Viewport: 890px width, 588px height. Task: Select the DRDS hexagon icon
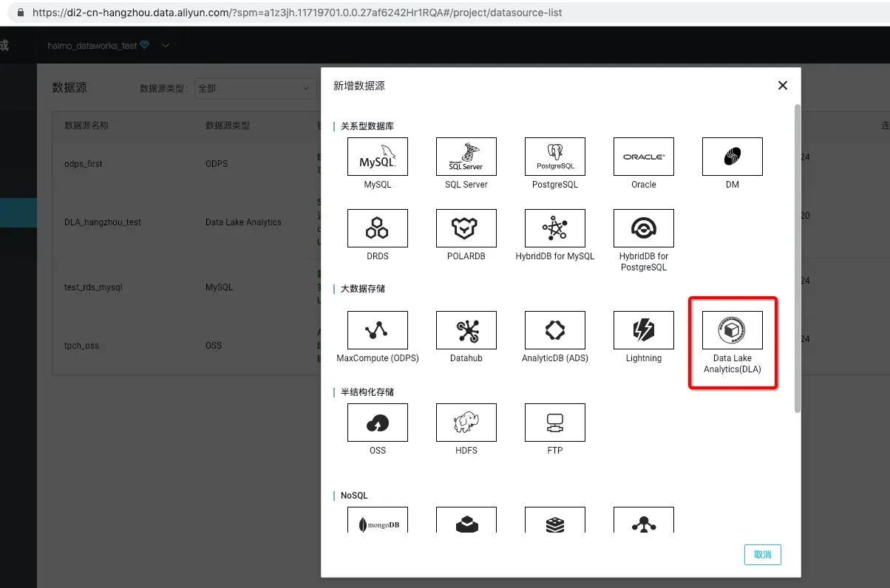click(378, 228)
